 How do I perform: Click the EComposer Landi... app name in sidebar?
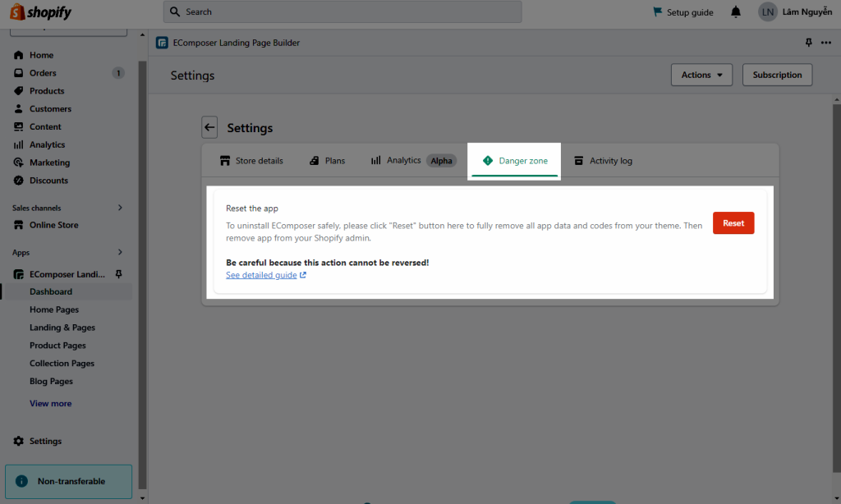point(67,274)
